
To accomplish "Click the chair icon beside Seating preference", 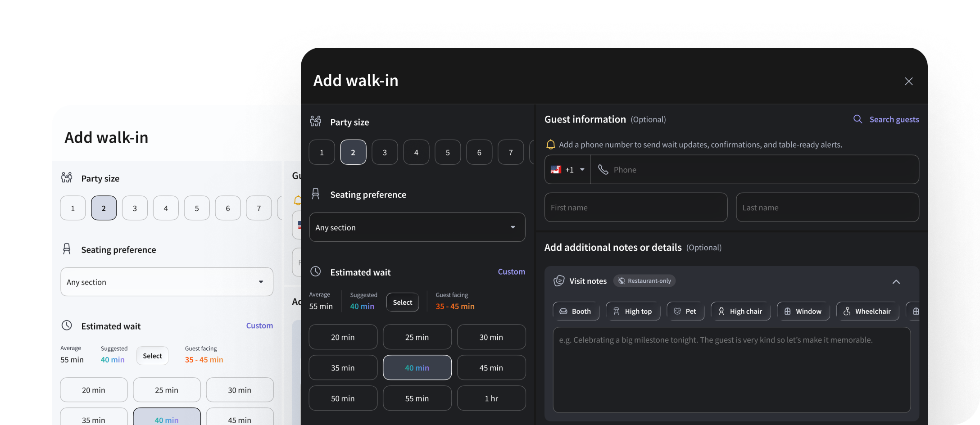I will tap(315, 194).
